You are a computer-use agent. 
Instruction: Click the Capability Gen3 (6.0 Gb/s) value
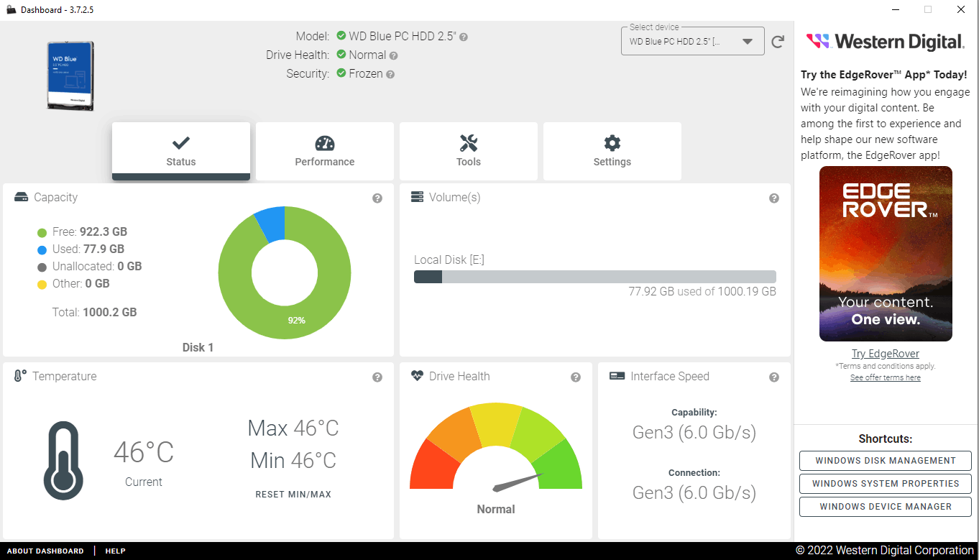click(x=694, y=433)
